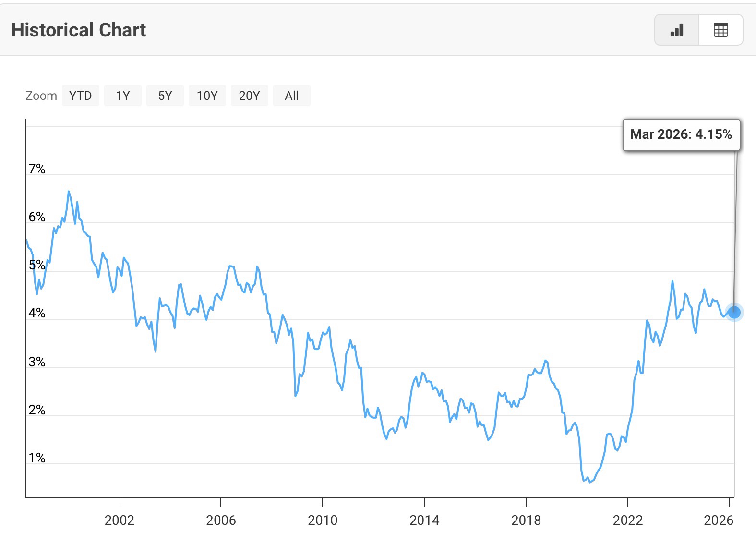Click the 2002 x-axis label
The height and width of the screenshot is (545, 756).
[120, 520]
